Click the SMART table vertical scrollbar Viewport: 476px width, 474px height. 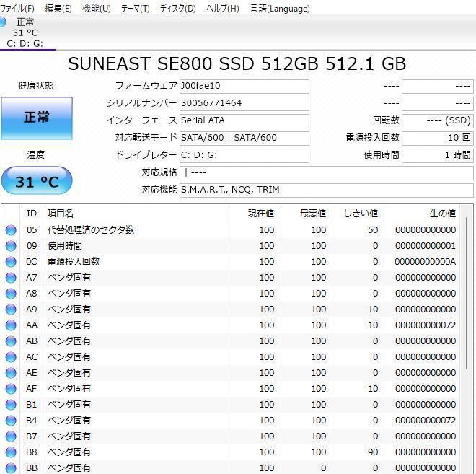467,293
